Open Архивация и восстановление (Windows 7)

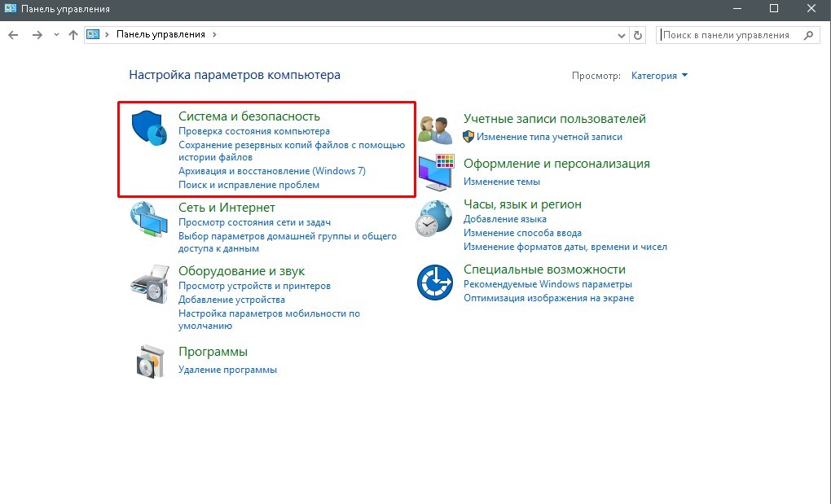click(x=272, y=171)
